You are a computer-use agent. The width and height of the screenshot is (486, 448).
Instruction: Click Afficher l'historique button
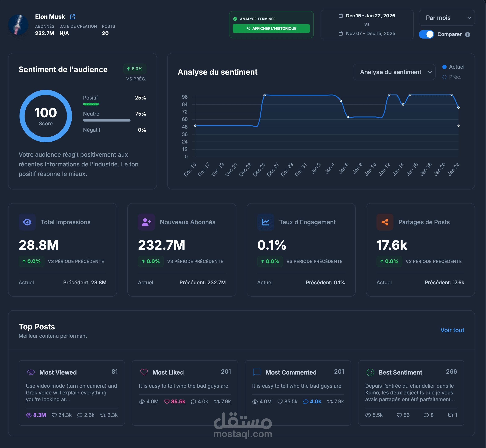[271, 28]
